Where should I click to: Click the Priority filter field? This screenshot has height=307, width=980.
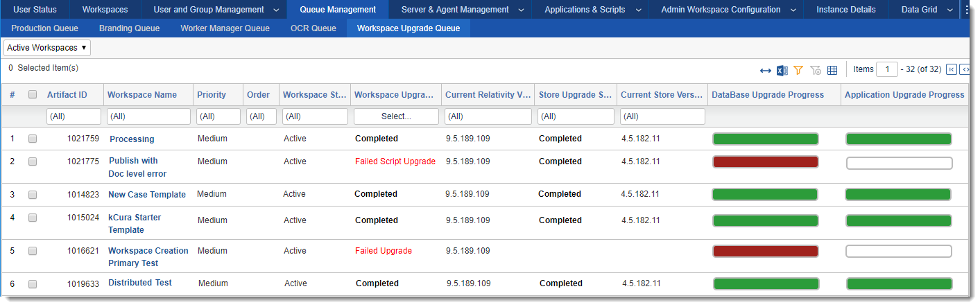coord(218,116)
